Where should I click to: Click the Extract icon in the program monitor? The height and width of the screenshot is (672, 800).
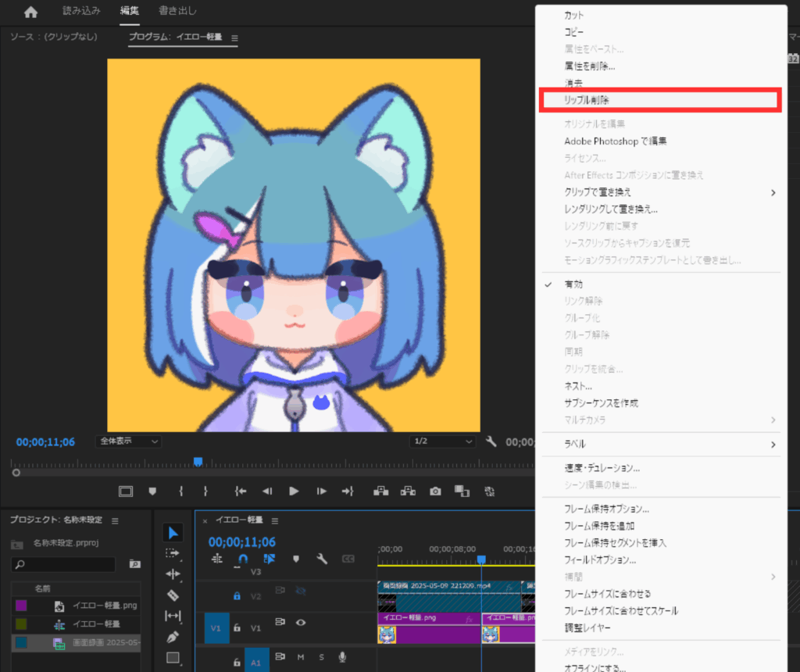[x=408, y=491]
